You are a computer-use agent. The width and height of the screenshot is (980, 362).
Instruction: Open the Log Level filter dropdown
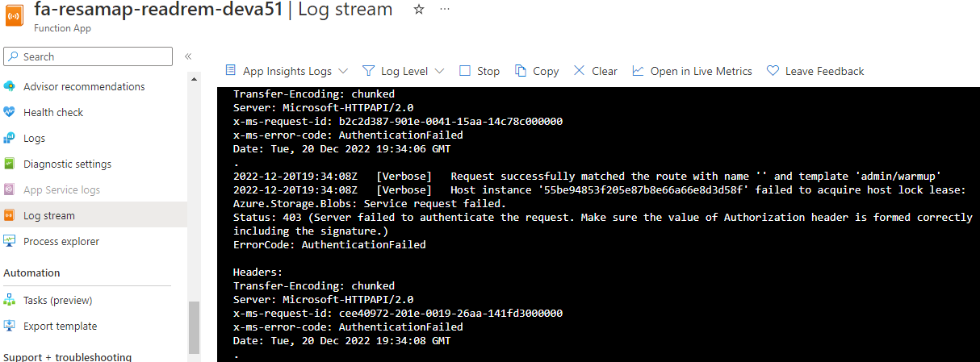[x=404, y=71]
